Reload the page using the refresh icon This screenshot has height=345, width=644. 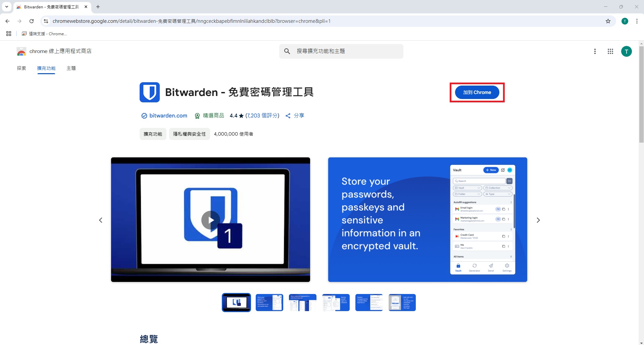[32, 21]
